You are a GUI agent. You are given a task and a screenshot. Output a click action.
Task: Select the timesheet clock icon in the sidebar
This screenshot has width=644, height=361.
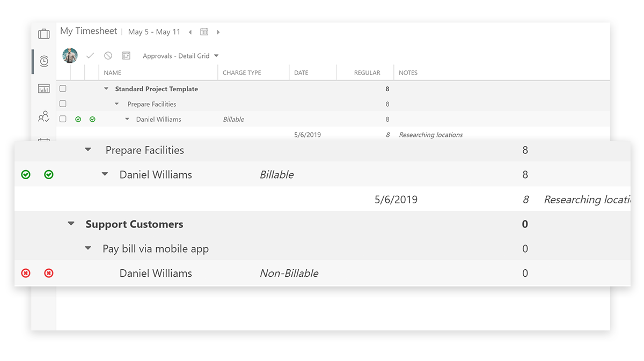click(43, 61)
